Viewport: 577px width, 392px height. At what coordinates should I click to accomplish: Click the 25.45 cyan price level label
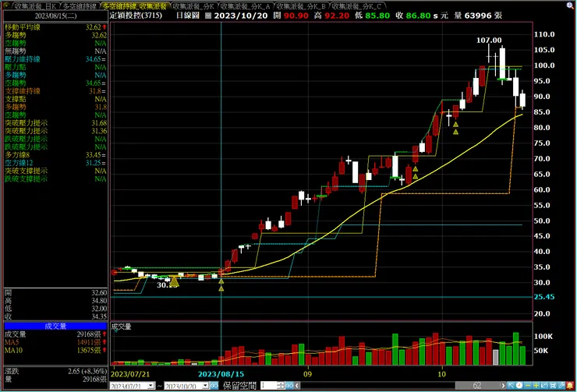point(544,297)
